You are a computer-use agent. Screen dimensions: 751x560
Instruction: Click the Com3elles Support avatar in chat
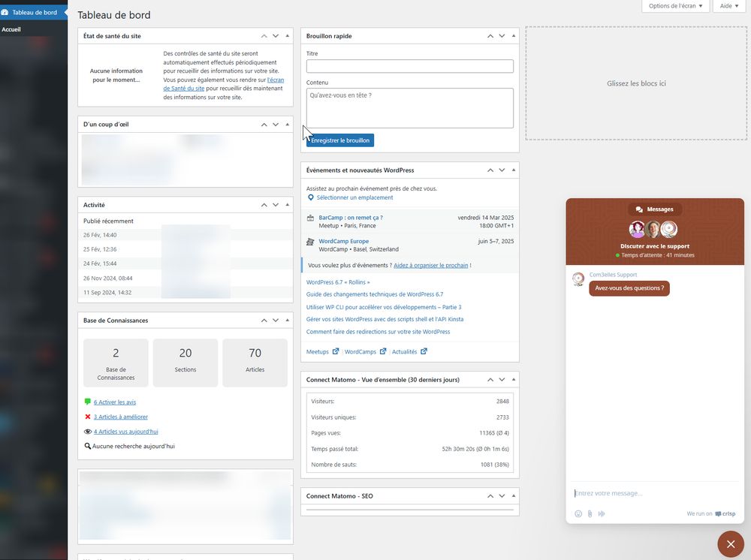(x=578, y=279)
